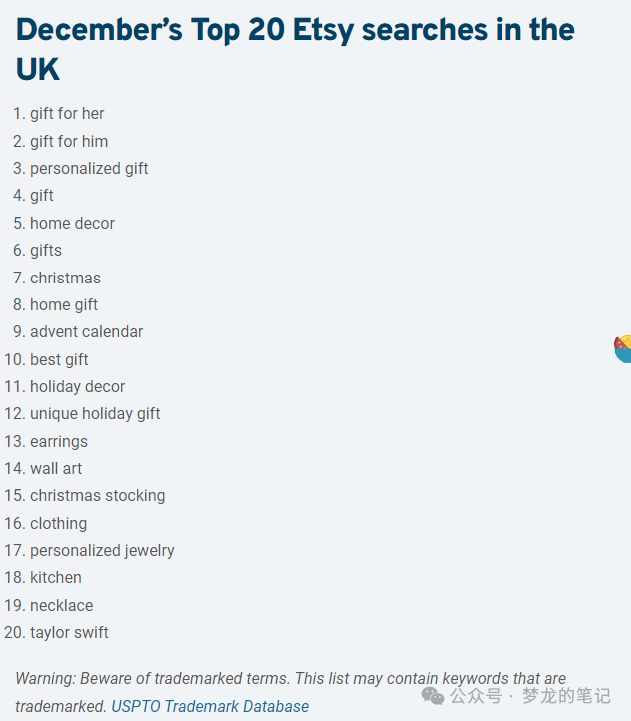
Task: Select the 'wall art' entry
Action: pyautogui.click(x=56, y=468)
